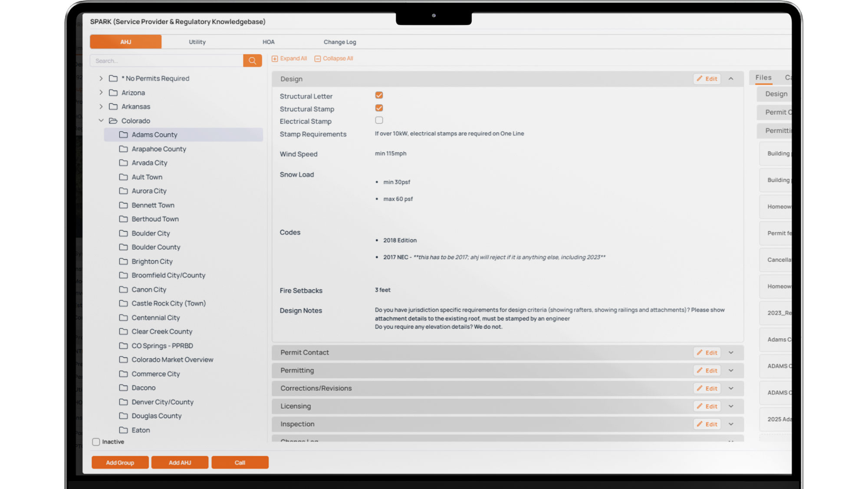
Task: Select Denver City/County in the tree
Action: click(x=162, y=402)
